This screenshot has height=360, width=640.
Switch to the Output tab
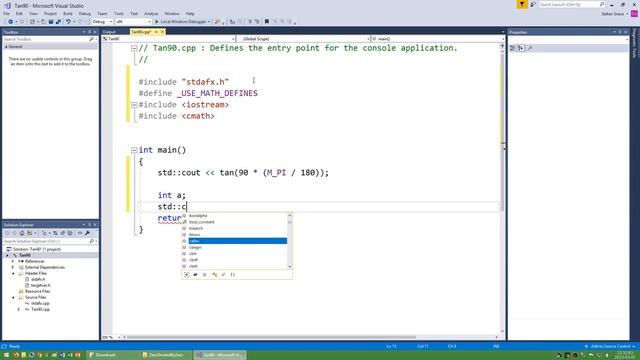click(x=109, y=32)
